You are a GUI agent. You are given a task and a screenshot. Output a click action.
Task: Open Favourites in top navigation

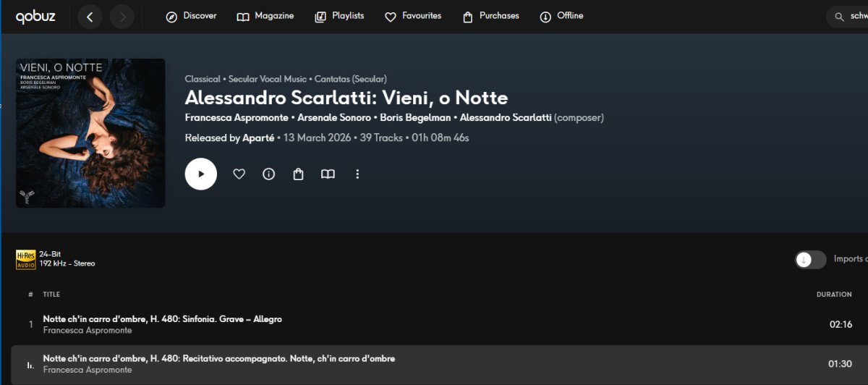tap(413, 16)
